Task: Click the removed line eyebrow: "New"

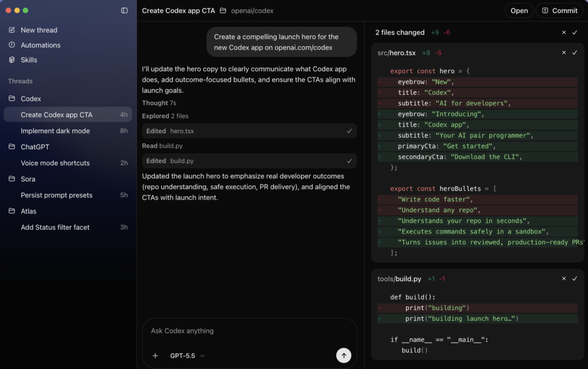Action: [477, 82]
